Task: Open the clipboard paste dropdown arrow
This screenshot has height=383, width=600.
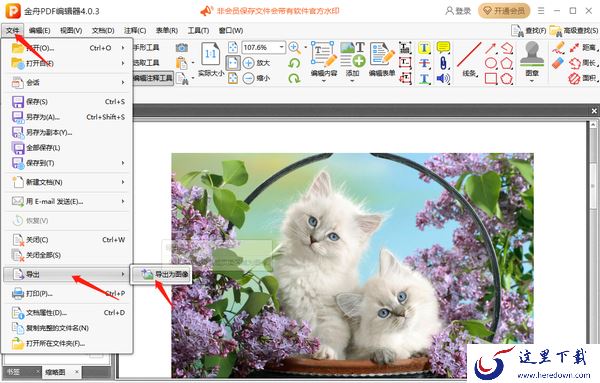Action: pyautogui.click(x=192, y=63)
